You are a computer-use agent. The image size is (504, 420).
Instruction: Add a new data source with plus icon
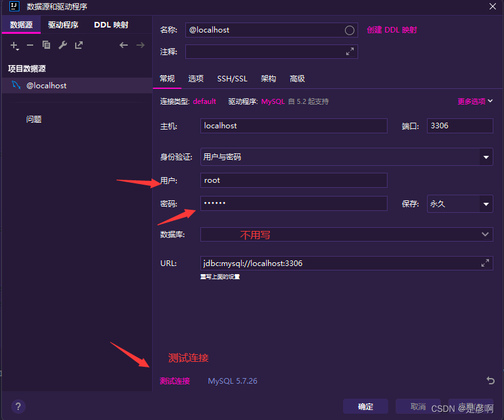[14, 45]
